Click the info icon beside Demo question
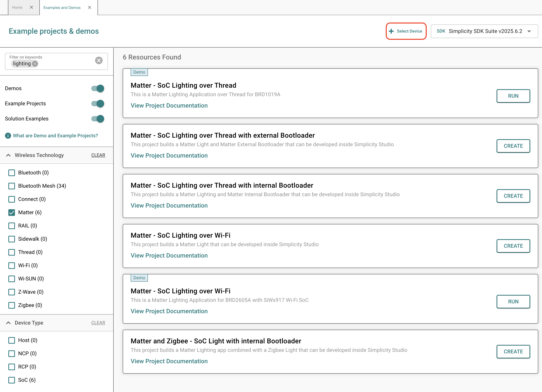Image resolution: width=542 pixels, height=392 pixels. (8, 136)
